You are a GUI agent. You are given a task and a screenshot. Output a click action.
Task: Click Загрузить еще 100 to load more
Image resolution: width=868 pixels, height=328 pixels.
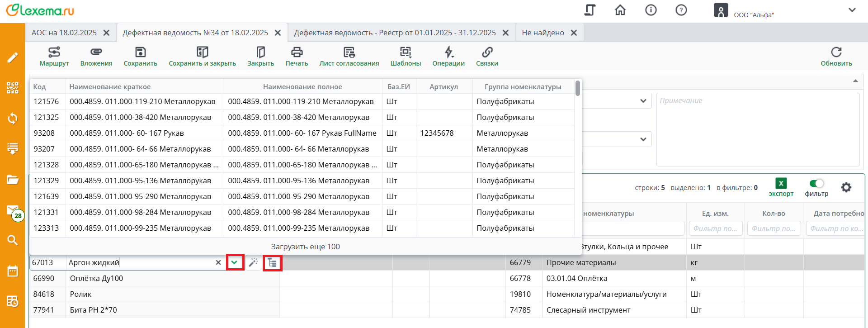click(x=305, y=247)
